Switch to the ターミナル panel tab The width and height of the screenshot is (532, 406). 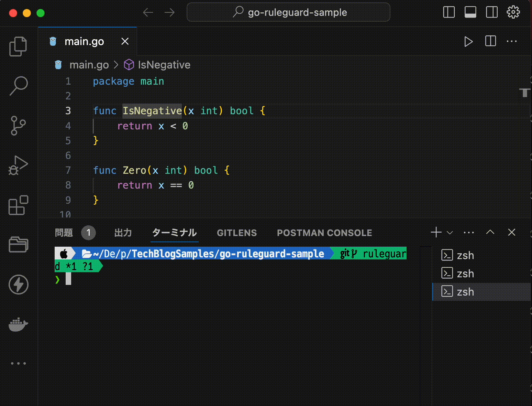pyautogui.click(x=175, y=233)
